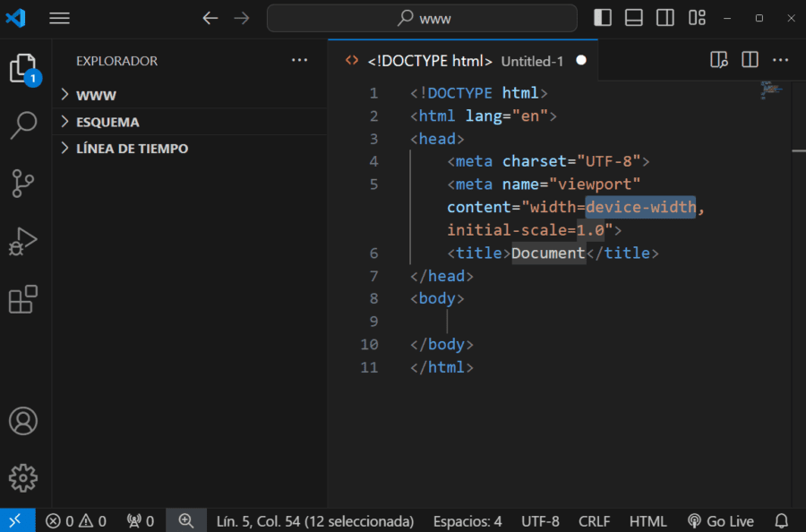The width and height of the screenshot is (806, 532).
Task: Go back with the left arrow
Action: pyautogui.click(x=210, y=19)
